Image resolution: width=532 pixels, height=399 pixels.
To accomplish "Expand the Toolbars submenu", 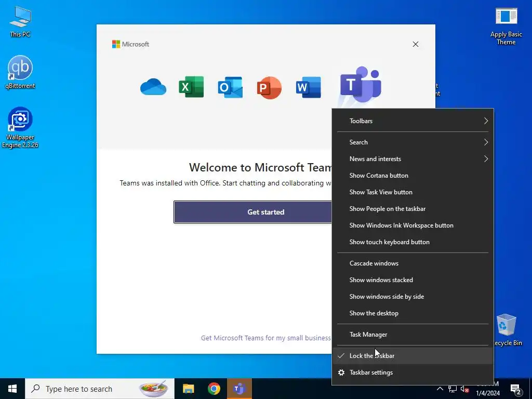I will [413, 121].
